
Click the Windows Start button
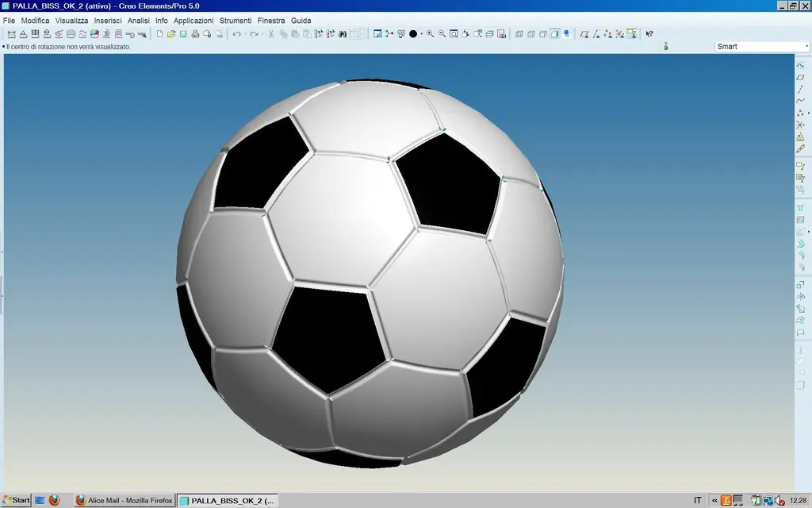click(16, 500)
